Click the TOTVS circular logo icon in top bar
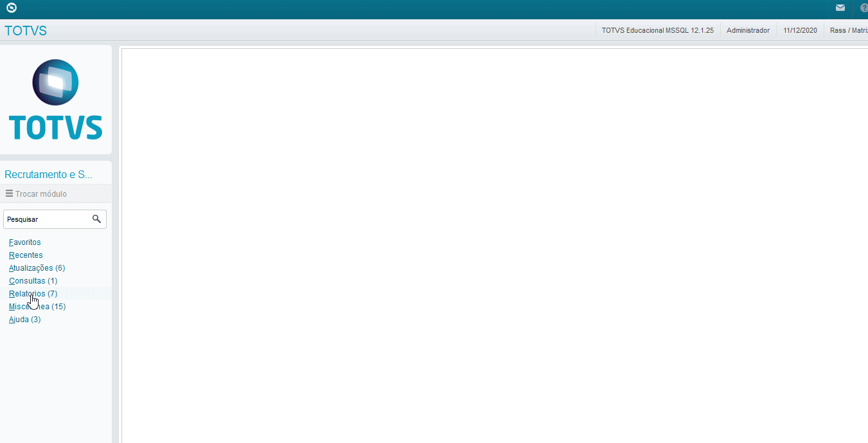The width and height of the screenshot is (868, 443). coord(10,9)
